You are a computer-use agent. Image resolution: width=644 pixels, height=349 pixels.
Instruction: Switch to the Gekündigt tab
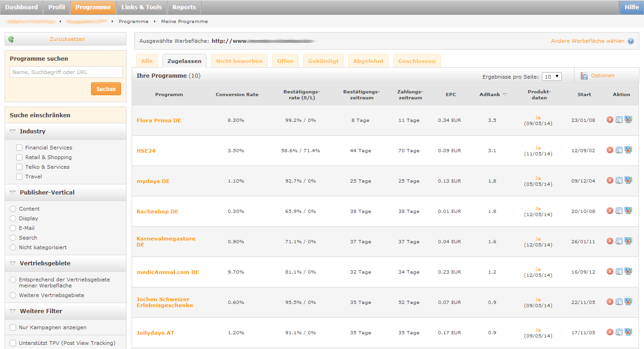(x=323, y=61)
